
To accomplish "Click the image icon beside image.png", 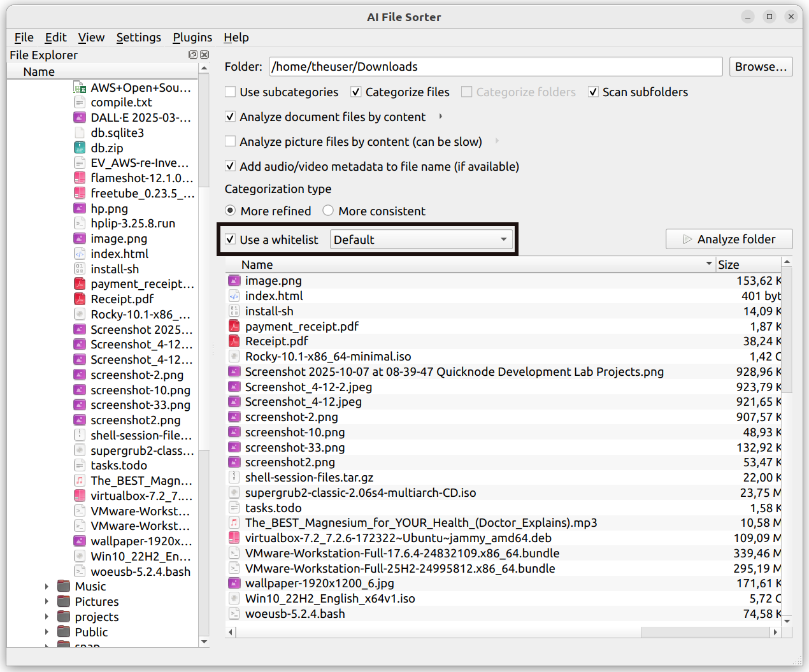I will coord(234,280).
